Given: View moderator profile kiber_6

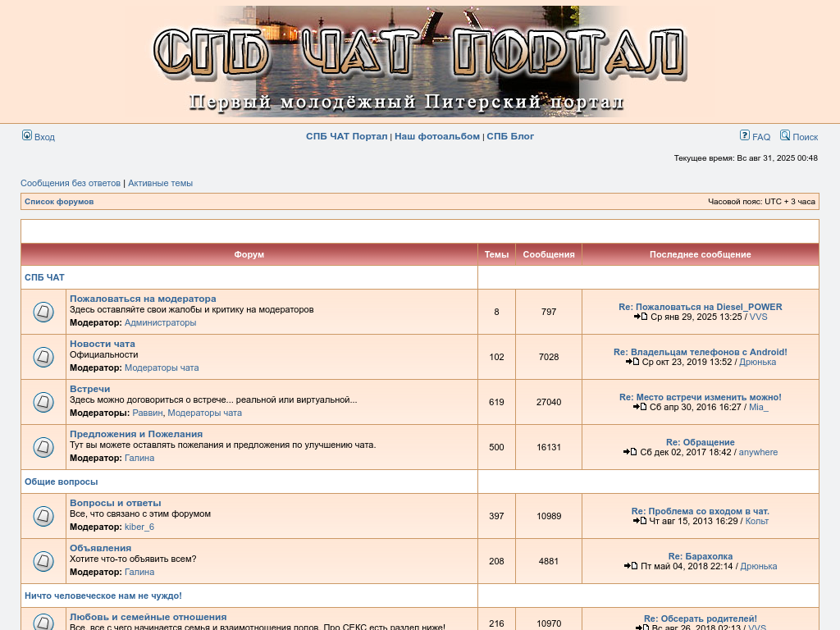Looking at the screenshot, I should point(139,527).
